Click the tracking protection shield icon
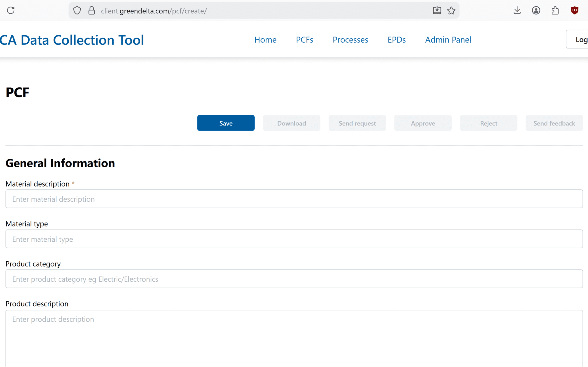The image size is (588, 367). click(x=77, y=10)
